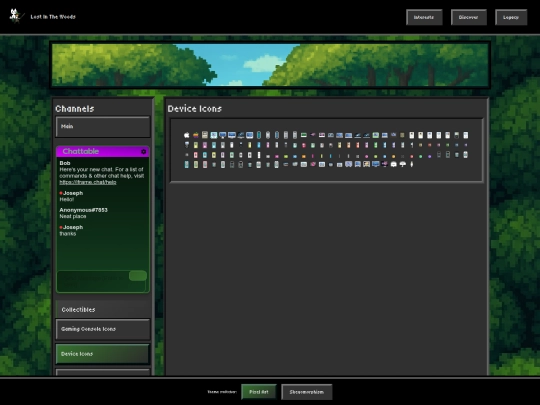Viewport: 540px width, 405px height.
Task: Click the rainbow Apple logo icon
Action: (196, 135)
